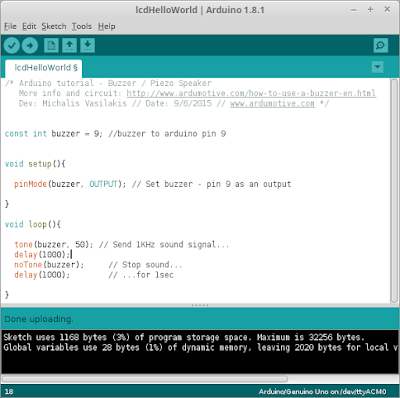Screen dimensions: 400x398
Task: Open the Sketch menu
Action: point(54,26)
